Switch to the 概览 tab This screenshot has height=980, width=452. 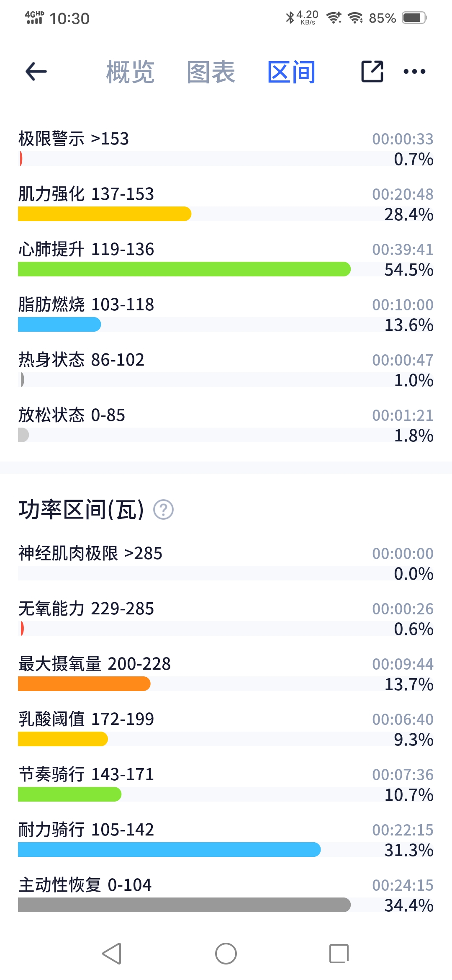pos(130,72)
